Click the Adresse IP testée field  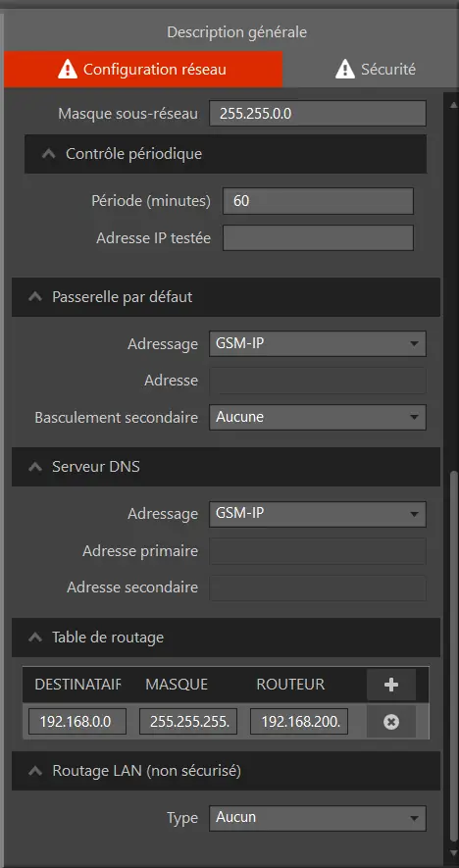pos(318,238)
